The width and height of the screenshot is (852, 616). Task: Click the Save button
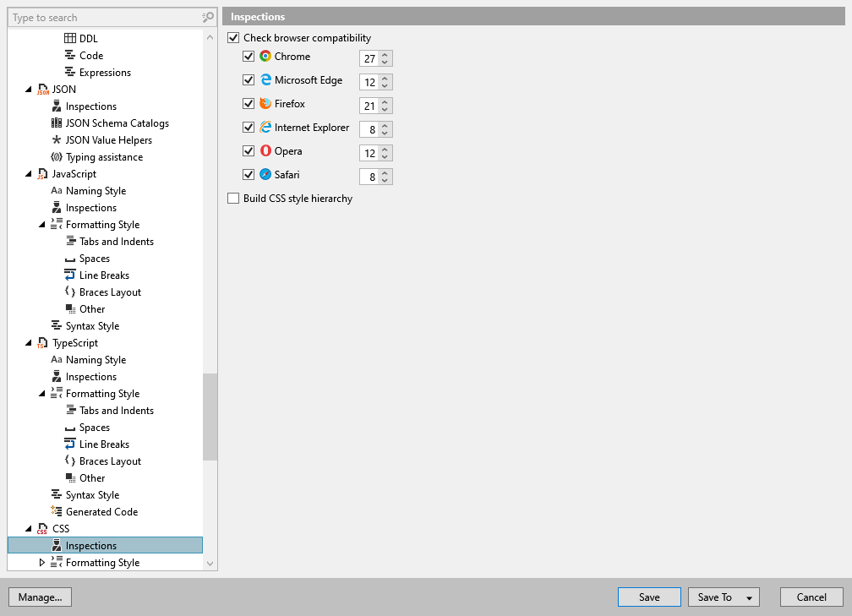pyautogui.click(x=649, y=597)
